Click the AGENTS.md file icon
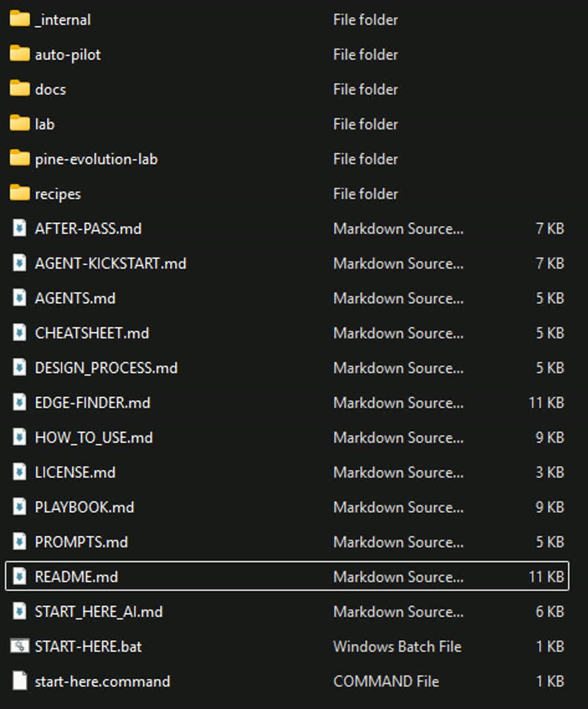 (20, 298)
